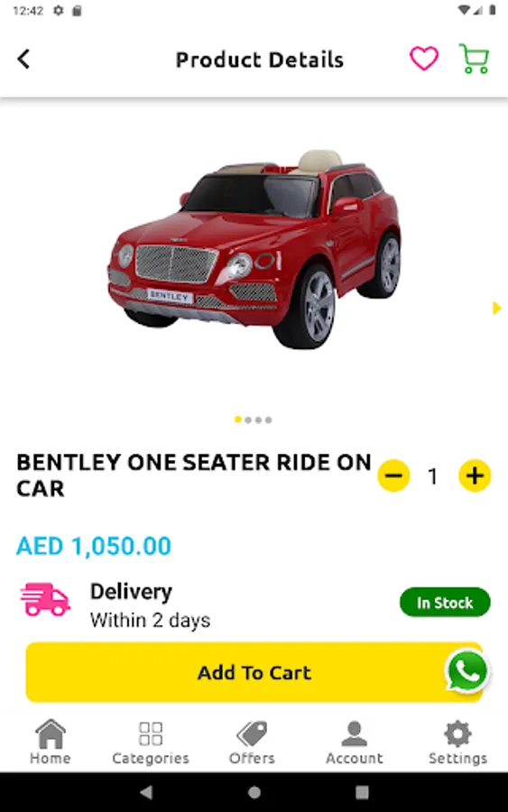Tap the back arrow in header

click(x=23, y=59)
